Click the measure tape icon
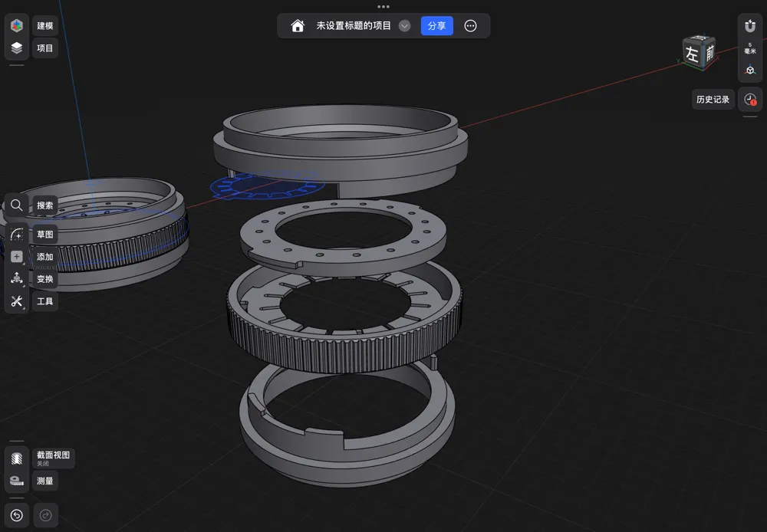Viewport: 767px width, 532px height. pos(17,481)
